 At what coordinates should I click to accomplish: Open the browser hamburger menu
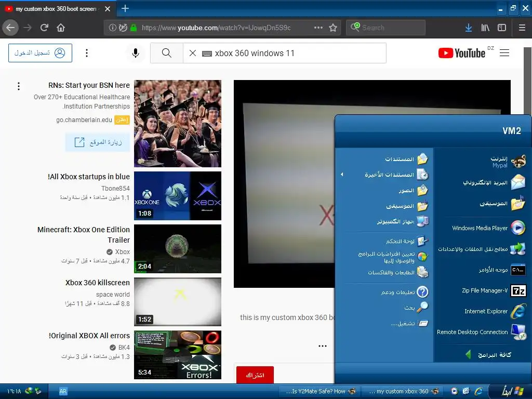[522, 28]
